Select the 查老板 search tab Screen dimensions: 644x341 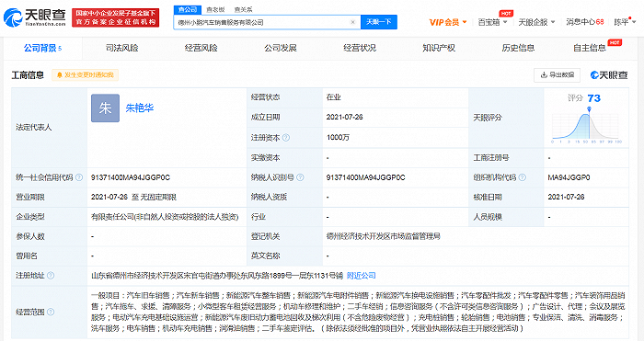click(x=215, y=9)
